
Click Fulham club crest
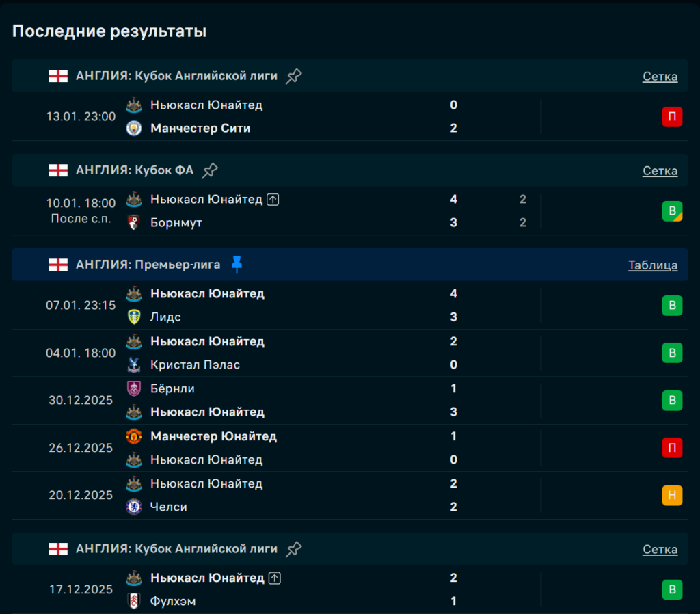point(134,601)
